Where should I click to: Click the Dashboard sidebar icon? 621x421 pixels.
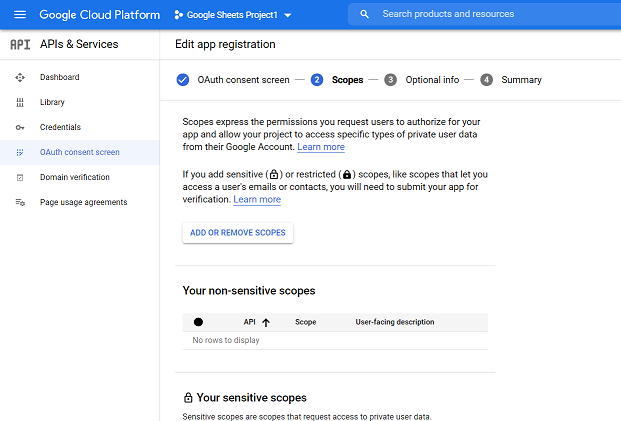(x=20, y=77)
